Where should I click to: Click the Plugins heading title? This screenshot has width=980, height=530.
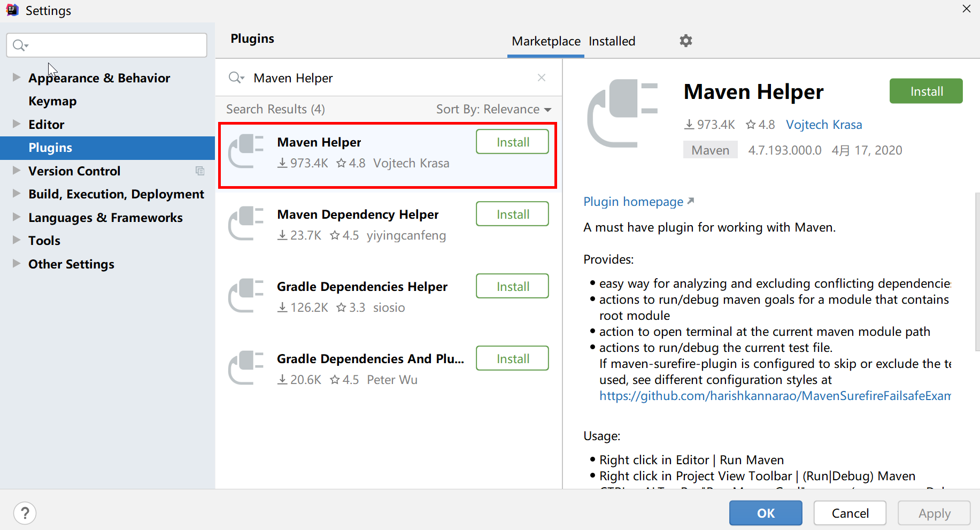click(x=252, y=39)
